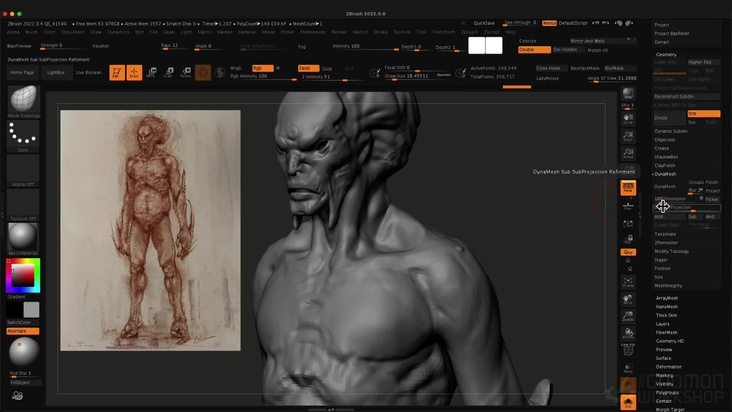Click the Move view icon on right shelf

pyautogui.click(x=628, y=299)
